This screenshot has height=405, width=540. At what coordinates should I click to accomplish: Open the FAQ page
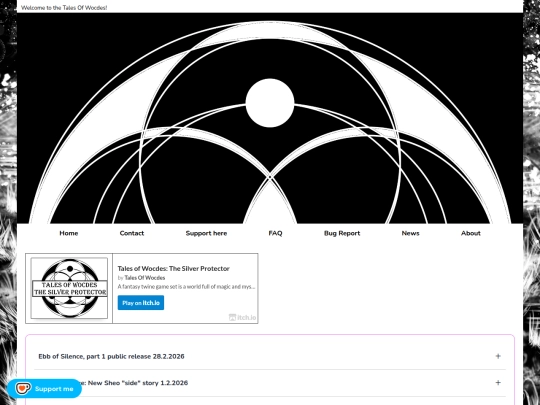point(275,233)
